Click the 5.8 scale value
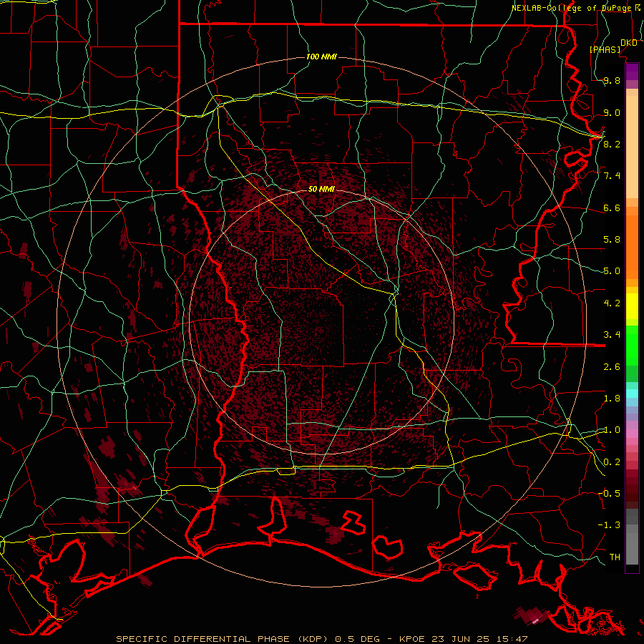 (612, 240)
